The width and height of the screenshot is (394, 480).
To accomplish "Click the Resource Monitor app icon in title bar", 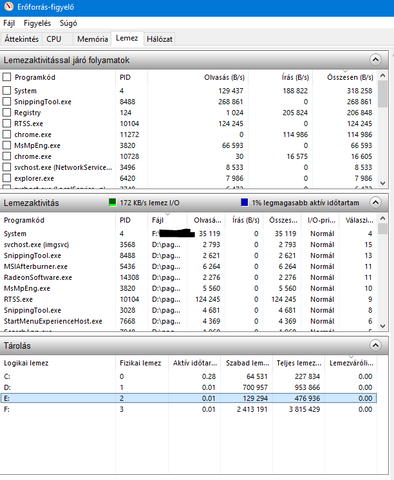I will coord(9,7).
